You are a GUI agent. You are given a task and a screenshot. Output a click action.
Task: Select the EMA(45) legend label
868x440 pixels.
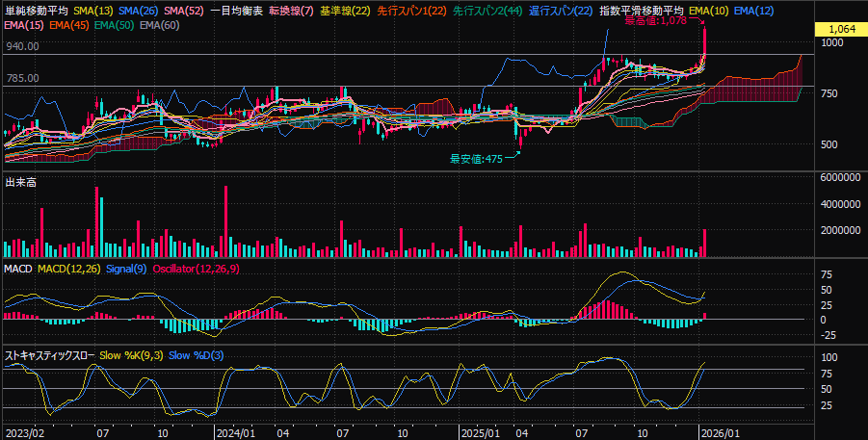point(68,23)
